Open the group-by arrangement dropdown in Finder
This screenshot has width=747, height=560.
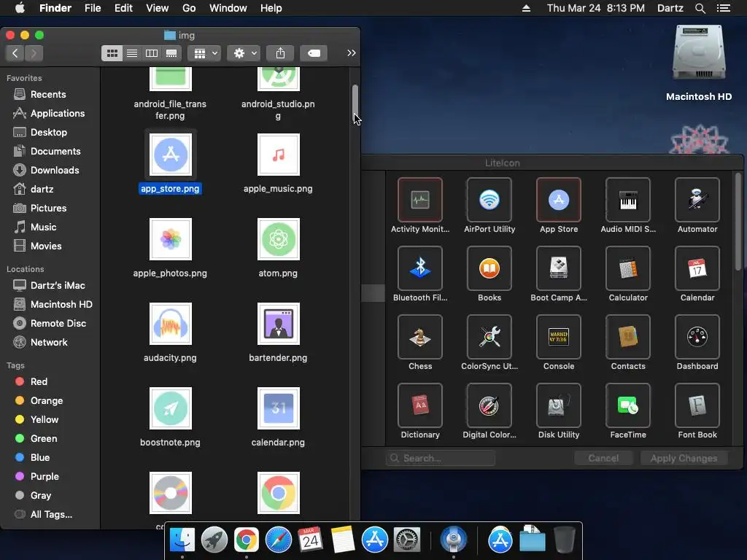205,53
